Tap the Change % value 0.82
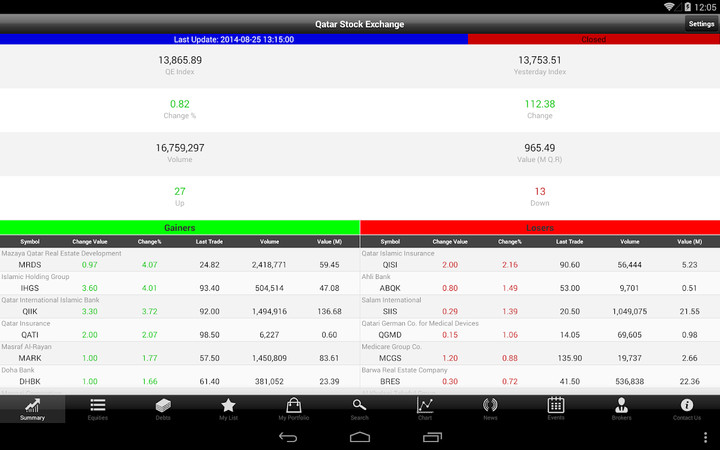The width and height of the screenshot is (720, 450). (x=180, y=104)
